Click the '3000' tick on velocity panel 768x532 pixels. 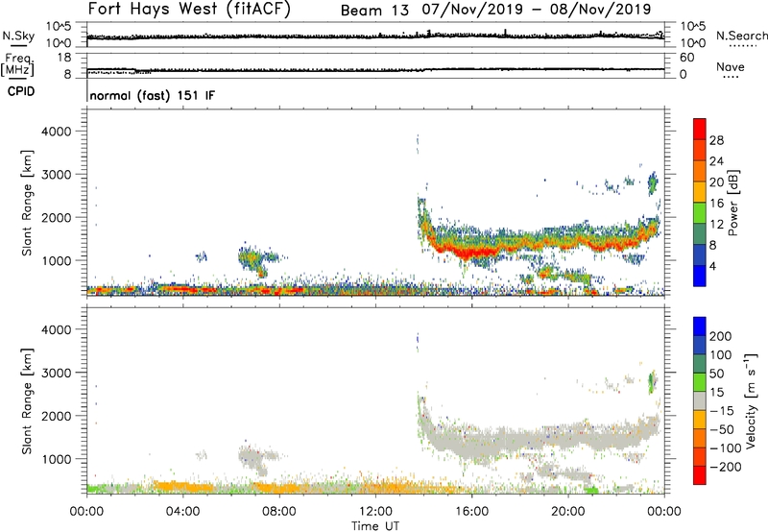tap(56, 373)
